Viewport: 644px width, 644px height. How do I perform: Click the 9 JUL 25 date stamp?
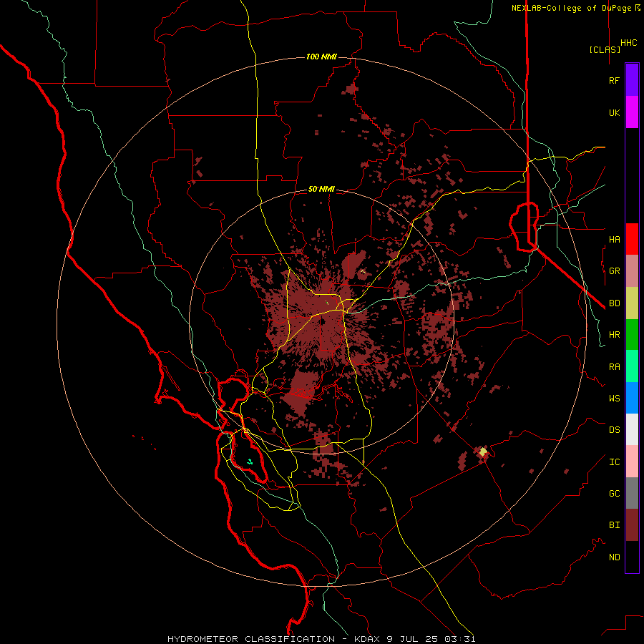[412, 639]
